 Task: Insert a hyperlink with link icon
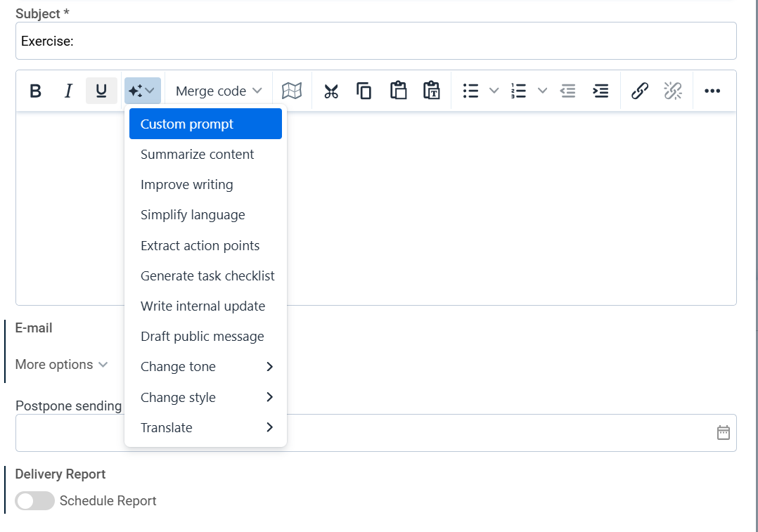point(639,91)
